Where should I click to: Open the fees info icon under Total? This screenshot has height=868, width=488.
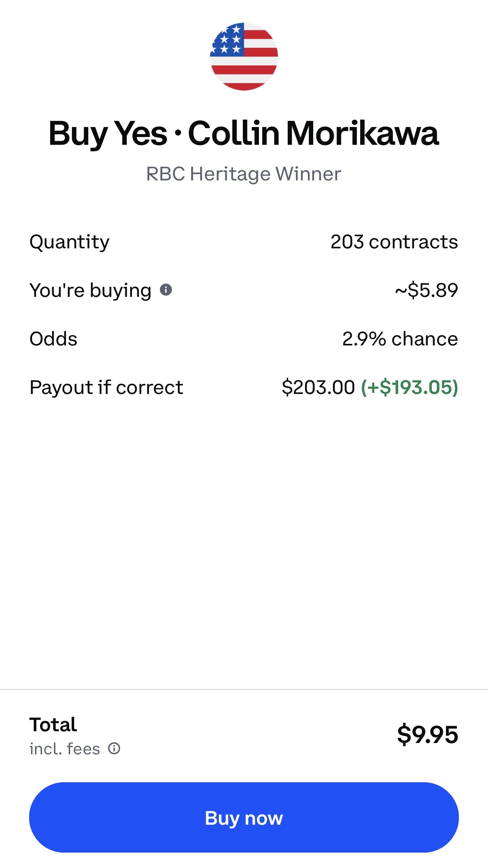(114, 748)
